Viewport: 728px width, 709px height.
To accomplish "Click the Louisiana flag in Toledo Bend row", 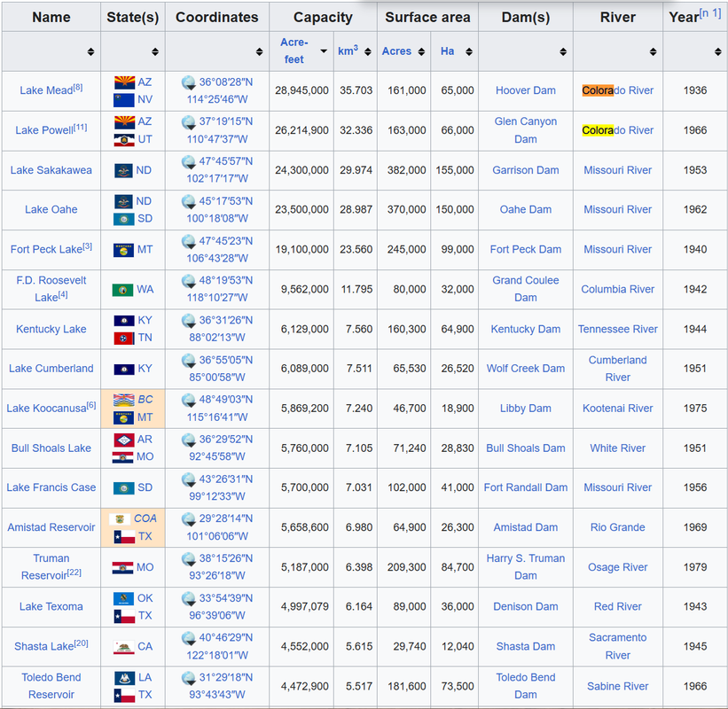I will pyautogui.click(x=124, y=678).
